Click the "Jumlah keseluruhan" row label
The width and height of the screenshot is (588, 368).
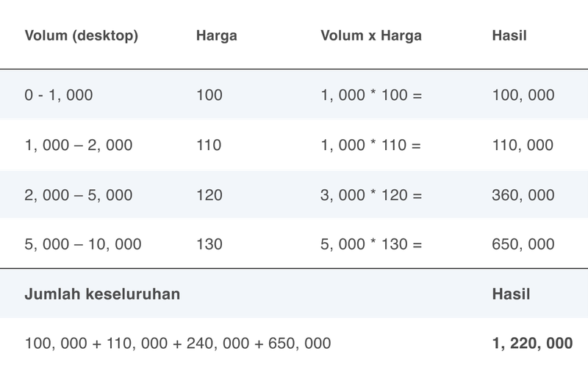coord(103,294)
